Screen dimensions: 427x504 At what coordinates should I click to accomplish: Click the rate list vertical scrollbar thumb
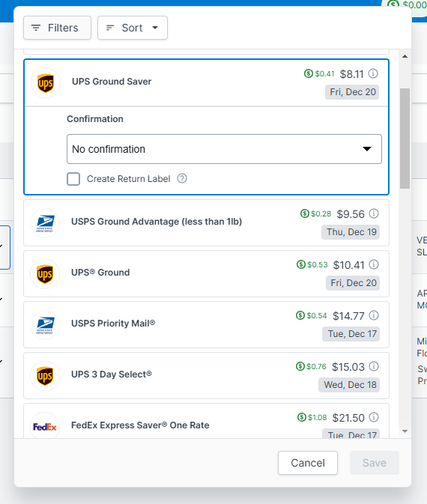(x=405, y=139)
